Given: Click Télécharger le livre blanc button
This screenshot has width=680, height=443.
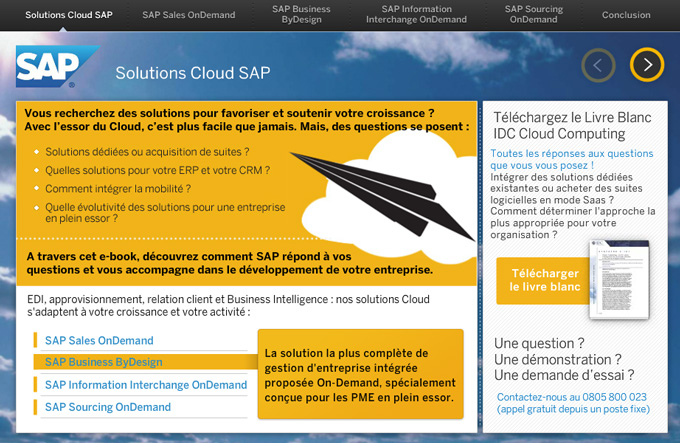Looking at the screenshot, I should 544,280.
